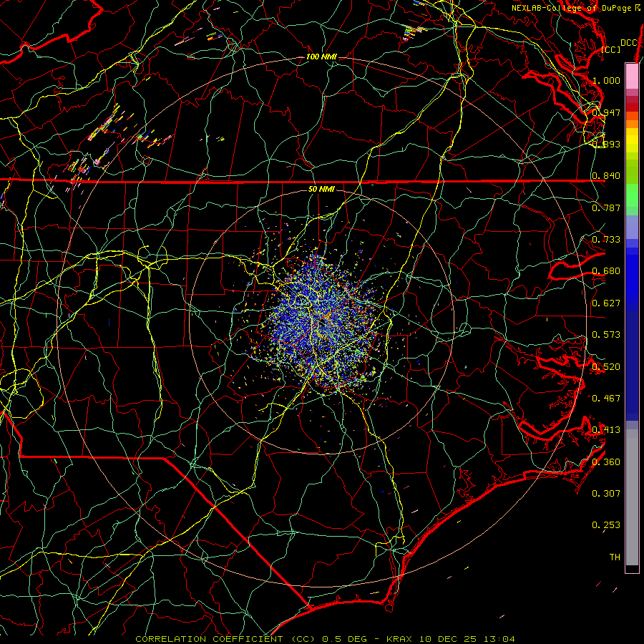This screenshot has width=644, height=644.
Task: Click the 0.413 scale value
Action: point(606,430)
